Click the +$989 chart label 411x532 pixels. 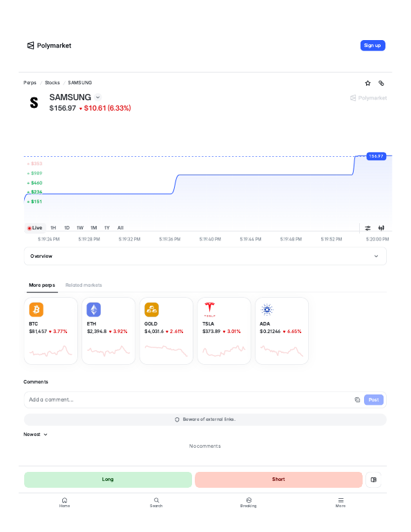pyautogui.click(x=35, y=173)
